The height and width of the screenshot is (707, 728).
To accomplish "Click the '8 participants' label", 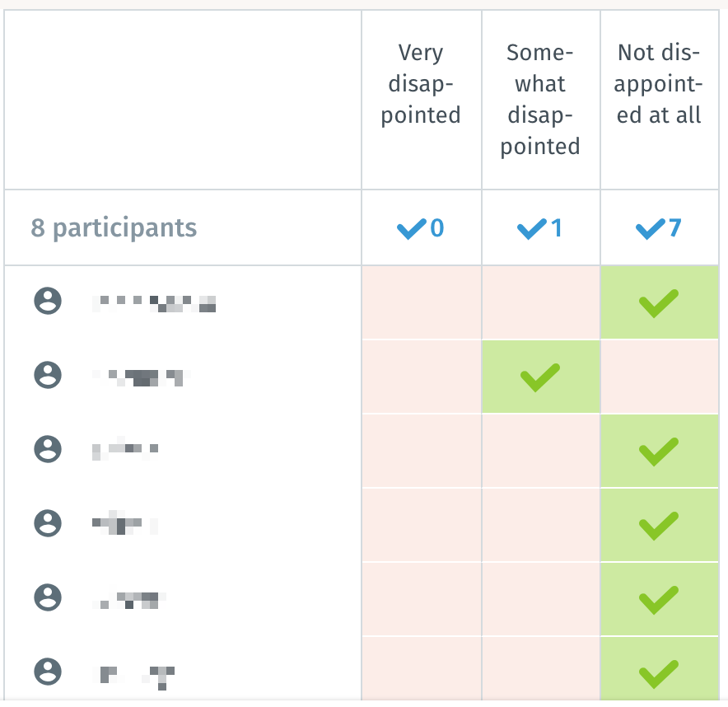I will 114,228.
